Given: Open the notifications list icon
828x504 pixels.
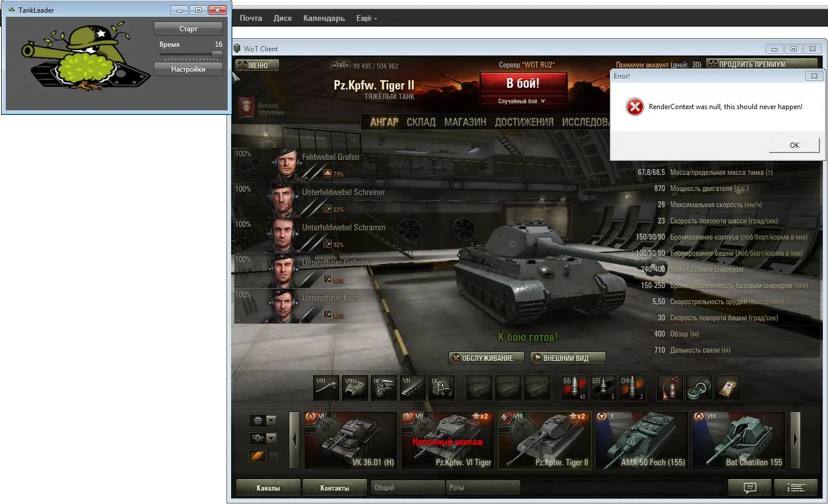Looking at the screenshot, I should click(x=797, y=488).
